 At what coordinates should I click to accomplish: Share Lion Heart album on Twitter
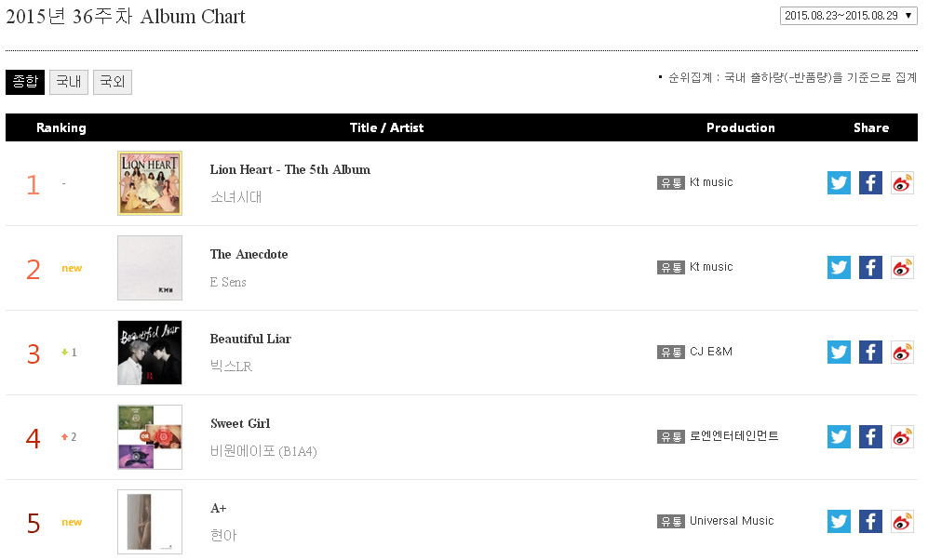coord(839,183)
